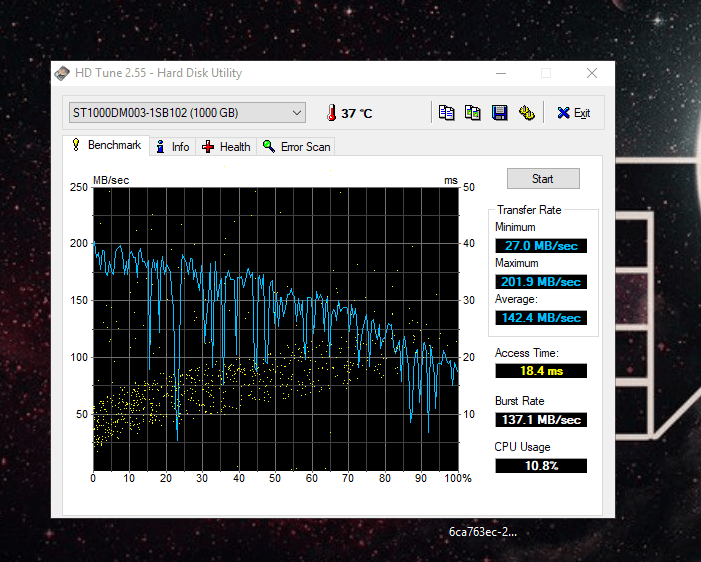Click the copy screenshot icon in toolbar
Image resolution: width=701 pixels, height=562 pixels.
[x=473, y=113]
